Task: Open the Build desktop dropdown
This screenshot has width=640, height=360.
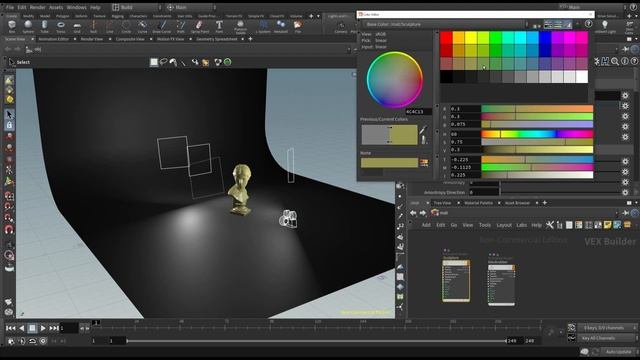Action: pos(136,7)
